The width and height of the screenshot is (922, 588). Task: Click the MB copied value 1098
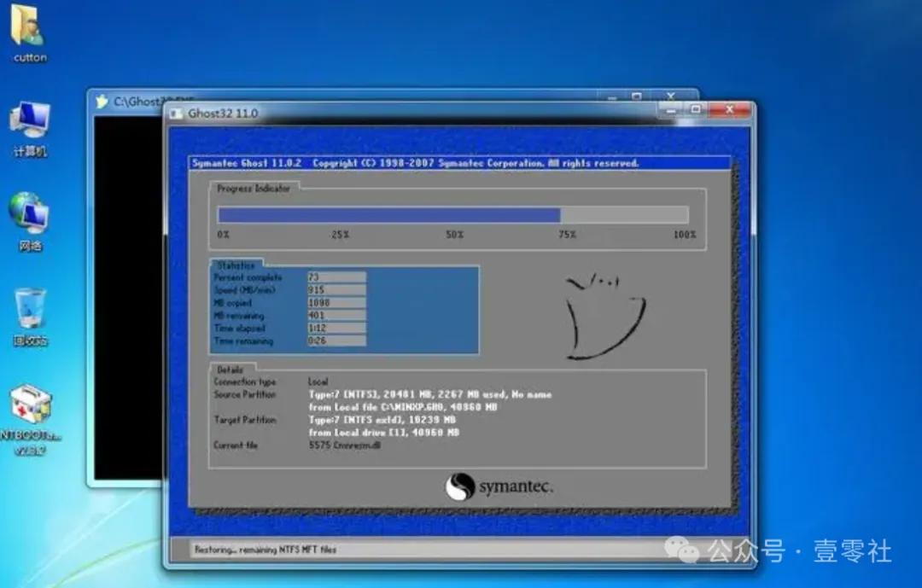[336, 303]
